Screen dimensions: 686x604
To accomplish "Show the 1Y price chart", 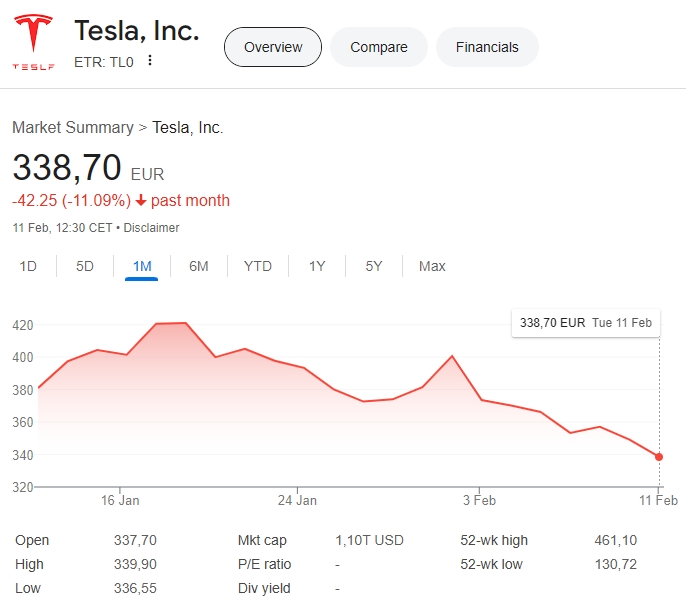I will click(x=317, y=266).
